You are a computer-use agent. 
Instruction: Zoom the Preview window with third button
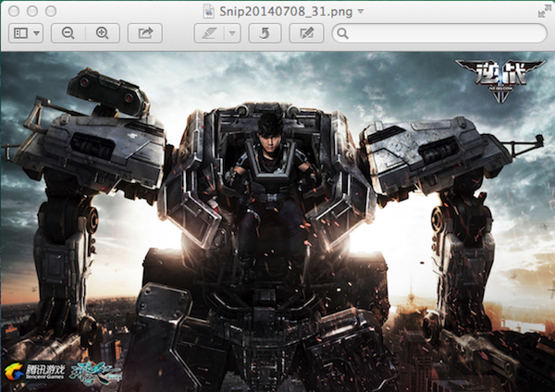51,11
